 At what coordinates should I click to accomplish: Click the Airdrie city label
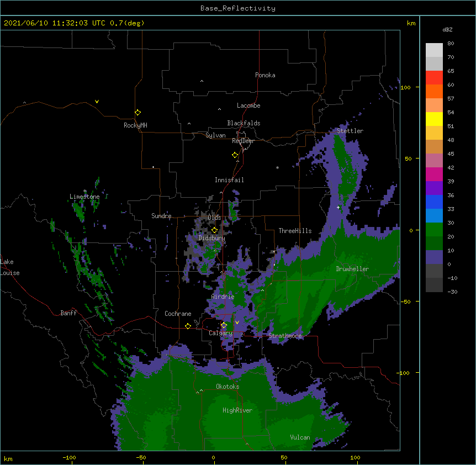coord(223,297)
